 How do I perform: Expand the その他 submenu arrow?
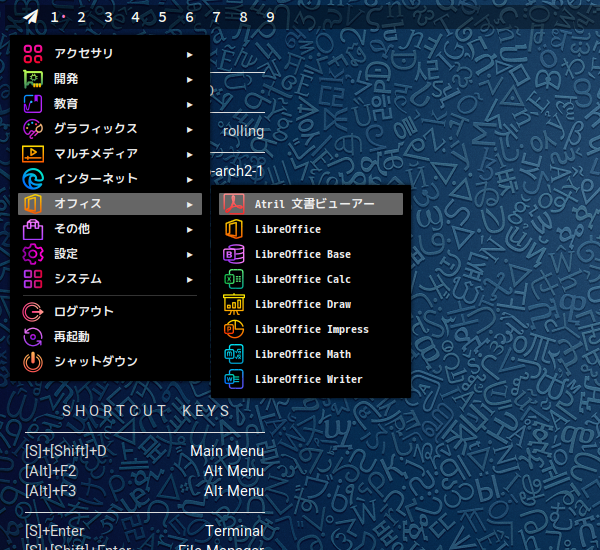tap(189, 230)
